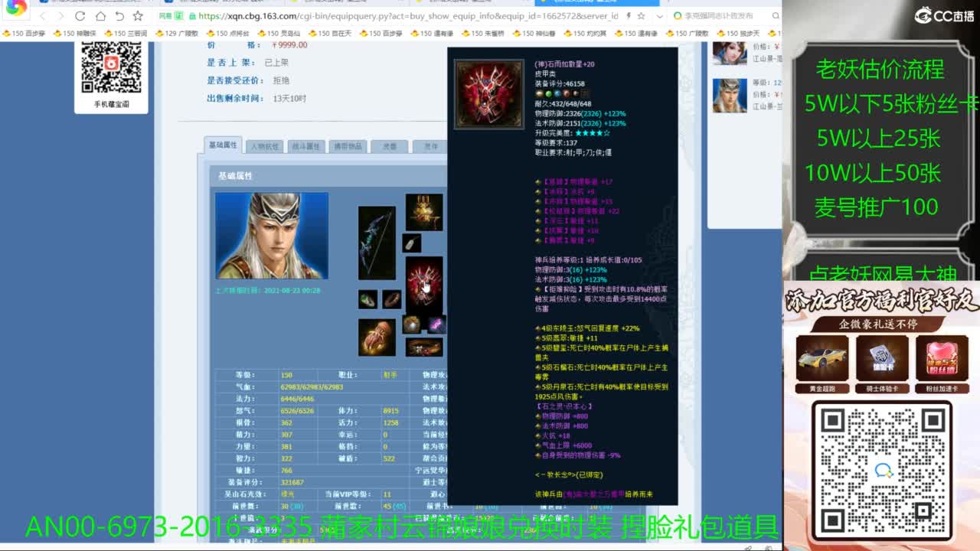This screenshot has width=980, height=551.
Task: Open the top character thumbnail in right sidebar
Action: coord(730,54)
